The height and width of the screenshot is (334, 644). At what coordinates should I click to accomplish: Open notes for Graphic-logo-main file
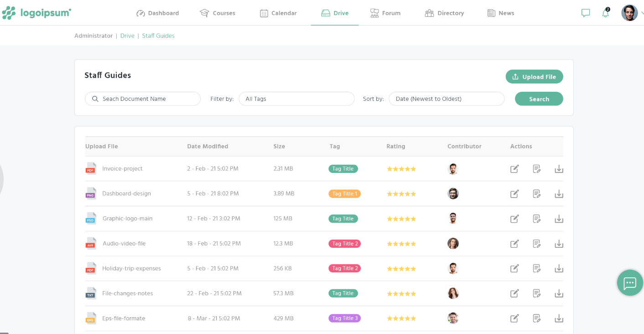coord(537,219)
